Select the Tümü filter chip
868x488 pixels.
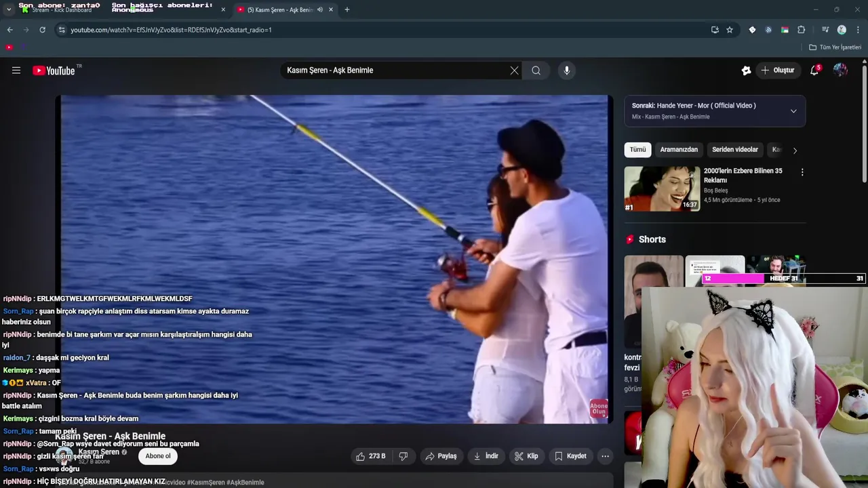(637, 150)
